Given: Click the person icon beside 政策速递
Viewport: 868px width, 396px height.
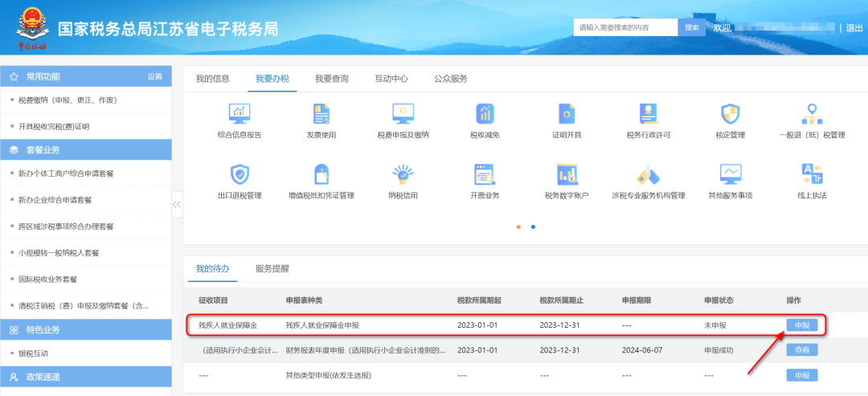Looking at the screenshot, I should (x=14, y=377).
